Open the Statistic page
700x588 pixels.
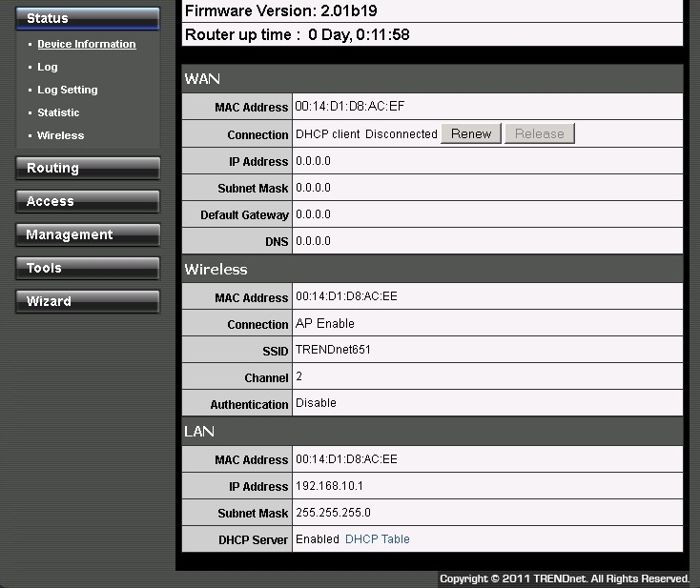pos(58,112)
